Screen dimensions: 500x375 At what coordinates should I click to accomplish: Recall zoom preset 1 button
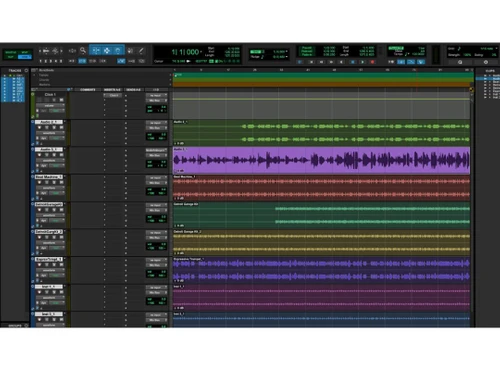point(41,61)
